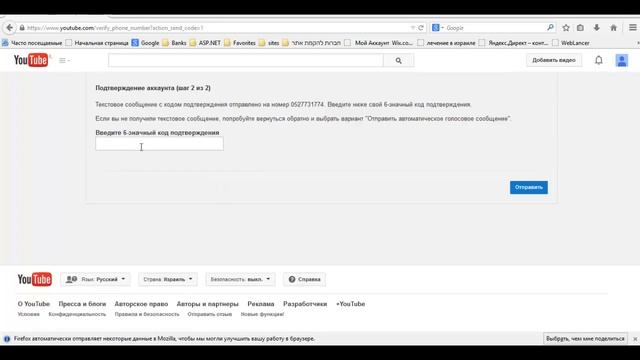Click the magnifier in Firefox search box

click(550, 28)
